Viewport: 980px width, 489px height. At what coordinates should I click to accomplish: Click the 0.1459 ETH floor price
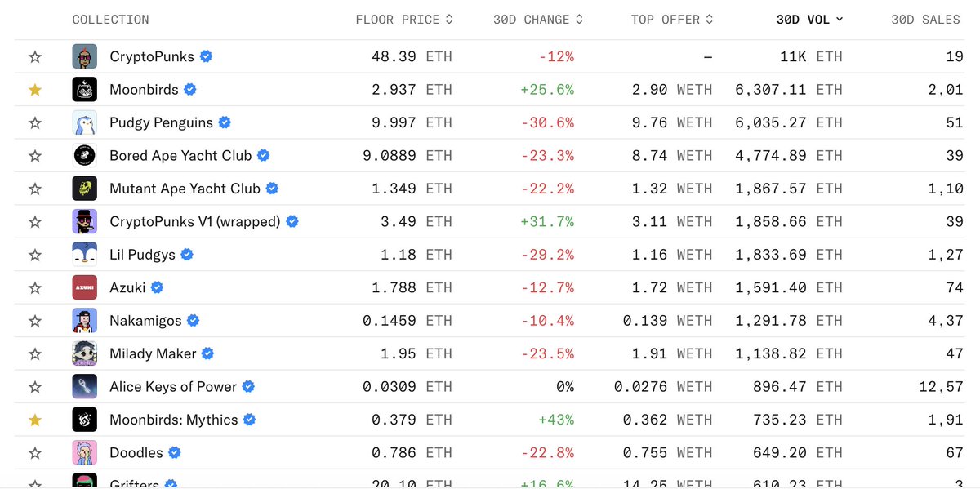click(x=408, y=321)
